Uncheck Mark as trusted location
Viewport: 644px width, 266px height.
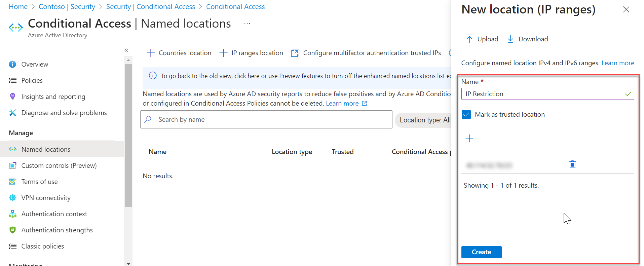pyautogui.click(x=466, y=115)
